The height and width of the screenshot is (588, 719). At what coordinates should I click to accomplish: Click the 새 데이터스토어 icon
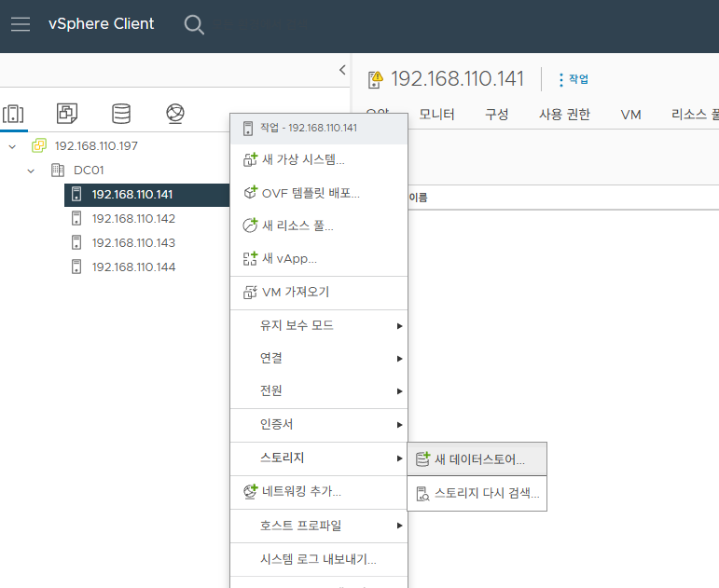(x=422, y=458)
